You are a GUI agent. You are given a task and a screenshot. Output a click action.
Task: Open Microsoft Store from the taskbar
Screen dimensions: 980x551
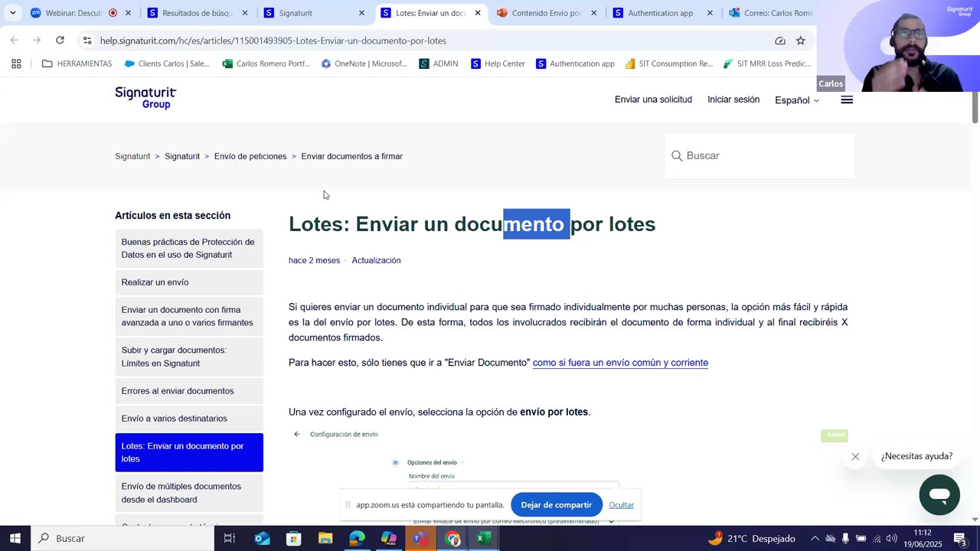pos(294,538)
